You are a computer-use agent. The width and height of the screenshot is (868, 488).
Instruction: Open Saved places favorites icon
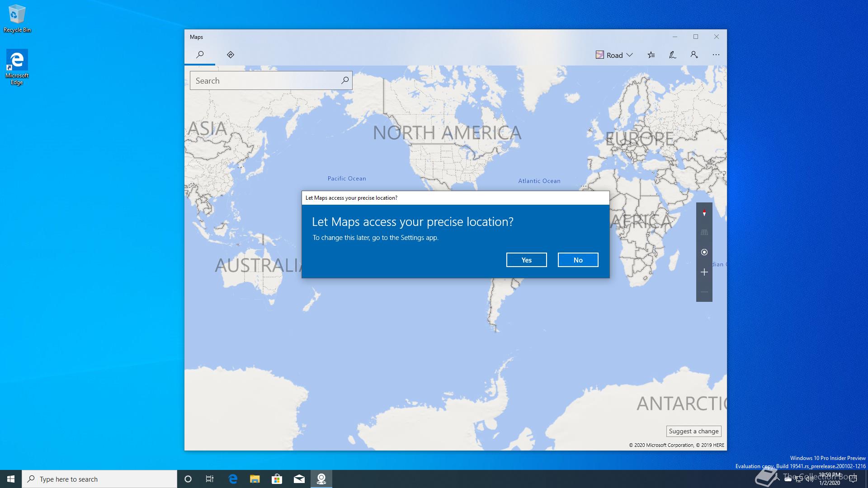point(651,55)
